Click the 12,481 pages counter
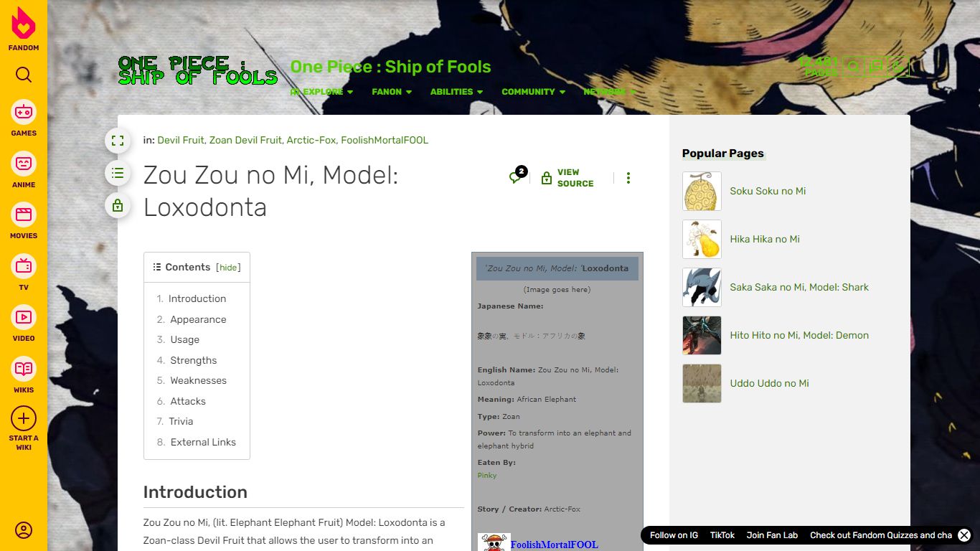Viewport: 980px width, 551px height. 819,67
